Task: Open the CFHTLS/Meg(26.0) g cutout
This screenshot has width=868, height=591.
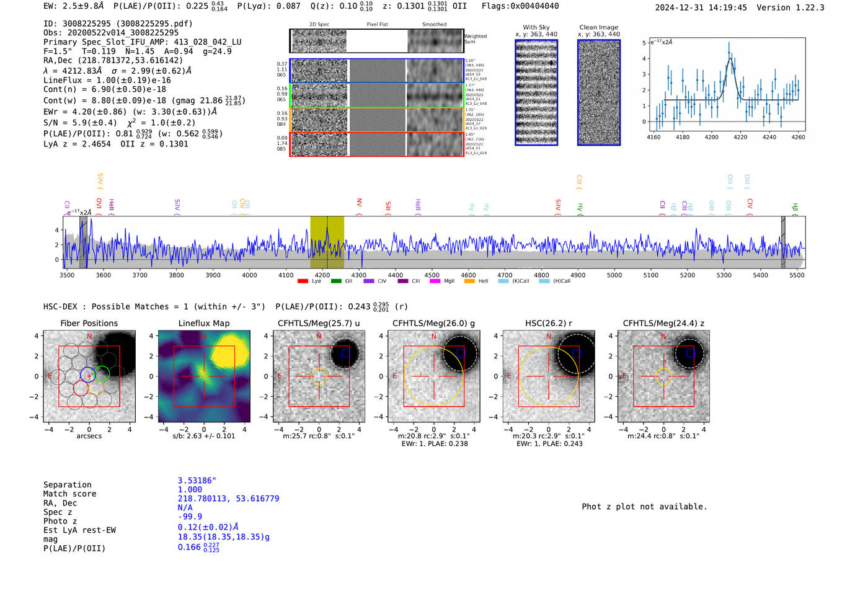Action: pos(433,376)
